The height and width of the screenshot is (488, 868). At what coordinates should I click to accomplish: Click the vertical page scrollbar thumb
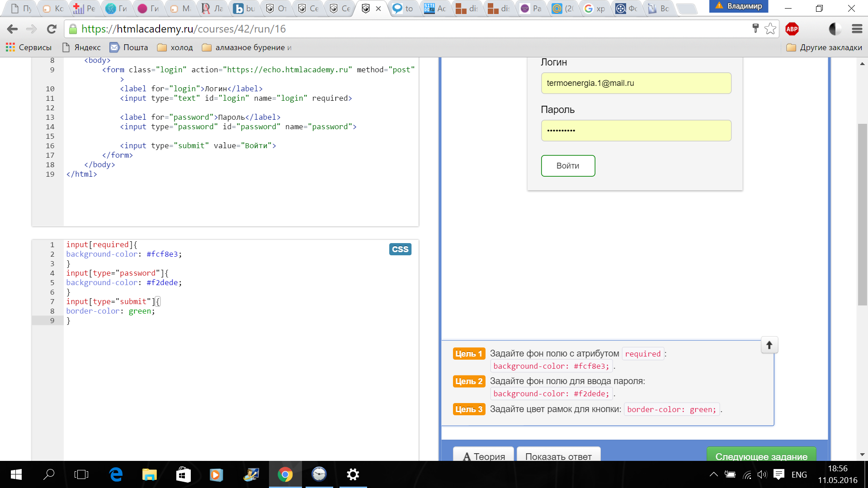(x=862, y=214)
